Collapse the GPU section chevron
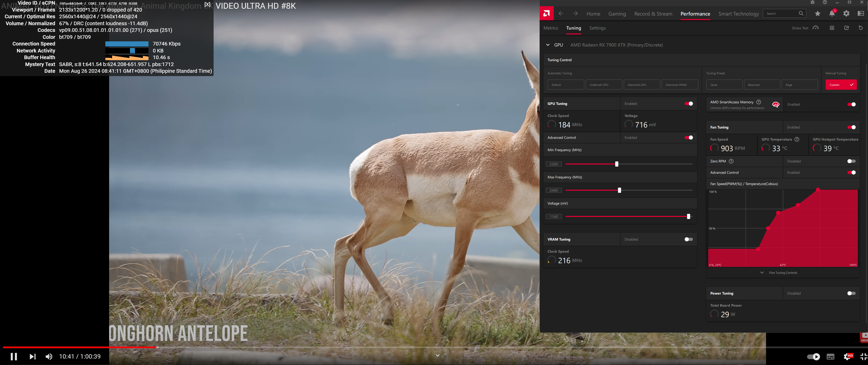Image resolution: width=868 pixels, height=365 pixels. tap(548, 45)
